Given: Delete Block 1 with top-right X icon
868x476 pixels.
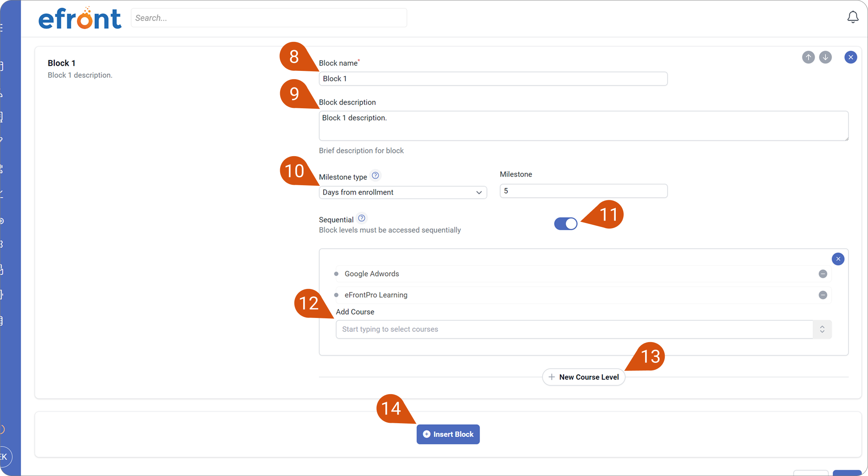Looking at the screenshot, I should tap(851, 57).
